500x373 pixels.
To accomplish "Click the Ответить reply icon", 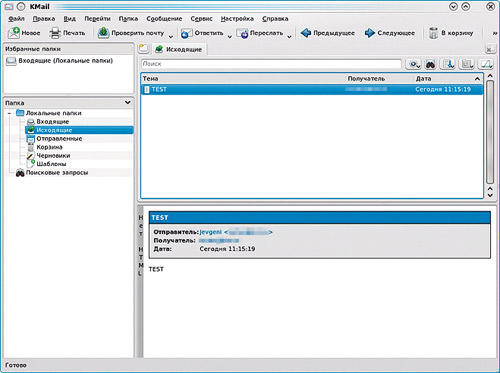I will point(186,33).
